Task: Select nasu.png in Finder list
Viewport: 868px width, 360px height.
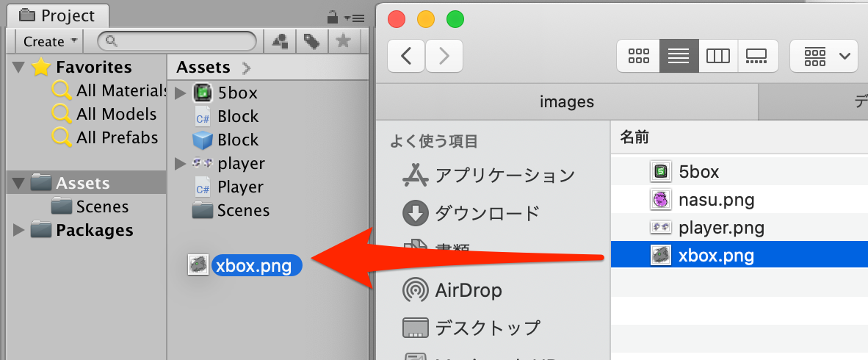Action: pos(739,199)
